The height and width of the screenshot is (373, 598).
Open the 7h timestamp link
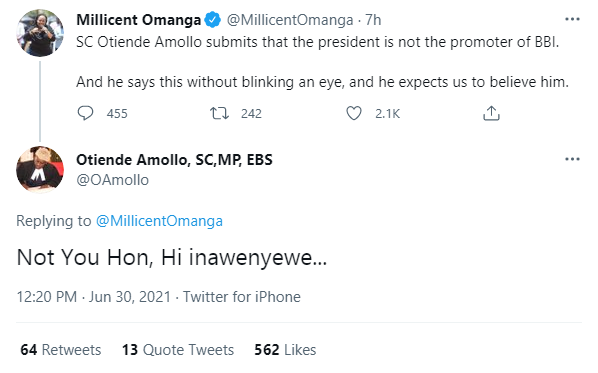[373, 20]
